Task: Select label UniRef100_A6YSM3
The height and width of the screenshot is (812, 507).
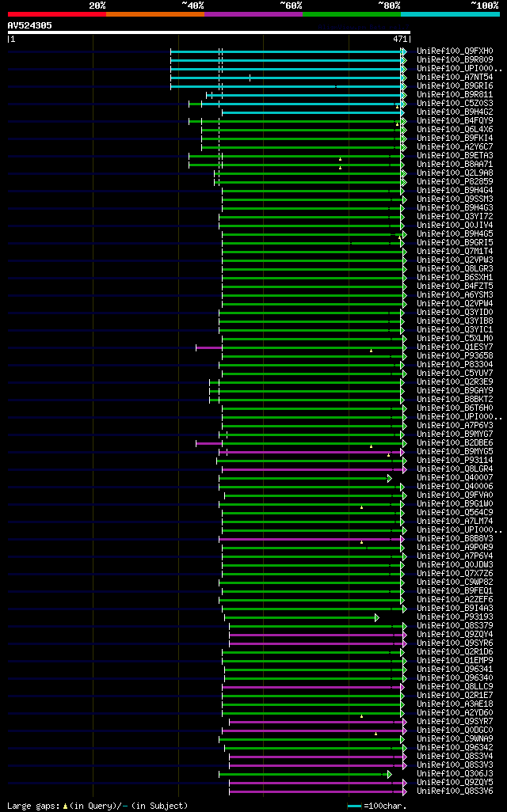Action: pyautogui.click(x=455, y=295)
